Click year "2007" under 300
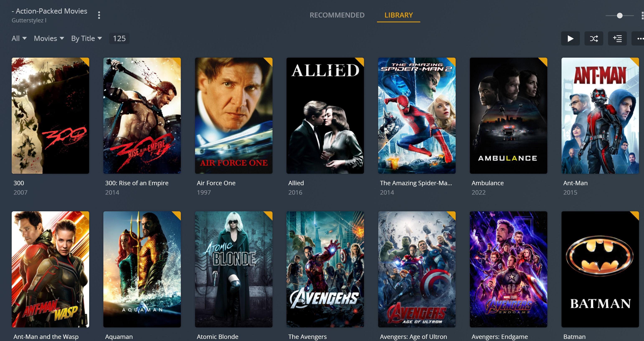Image resolution: width=644 pixels, height=341 pixels. coord(20,193)
